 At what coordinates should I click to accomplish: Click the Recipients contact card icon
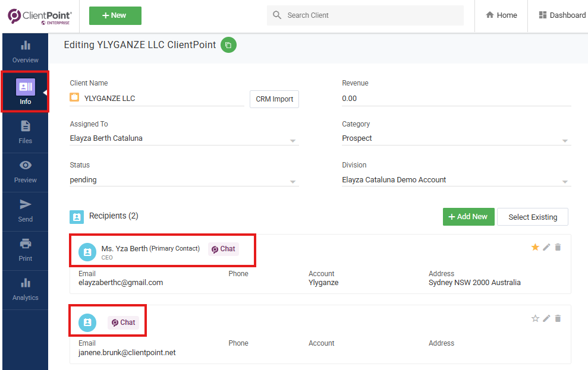[x=77, y=216]
